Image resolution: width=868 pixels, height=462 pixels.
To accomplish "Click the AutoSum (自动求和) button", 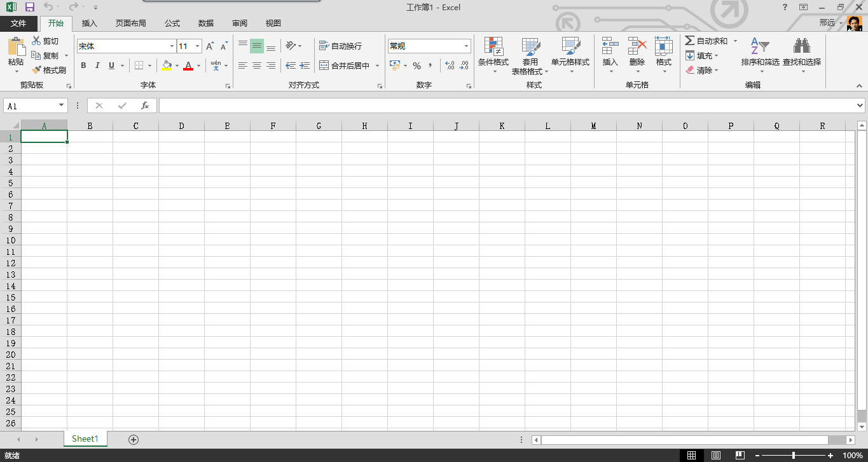I will [706, 41].
